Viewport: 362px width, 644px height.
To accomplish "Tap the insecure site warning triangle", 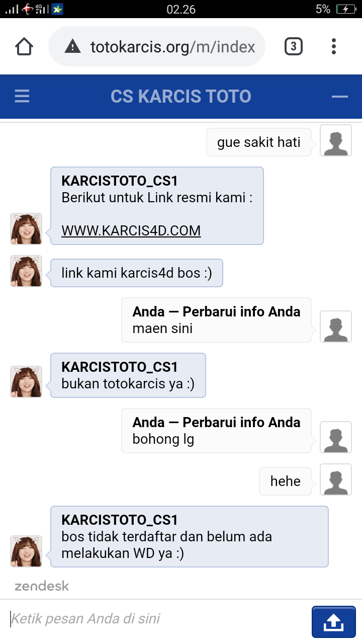I will [x=73, y=47].
